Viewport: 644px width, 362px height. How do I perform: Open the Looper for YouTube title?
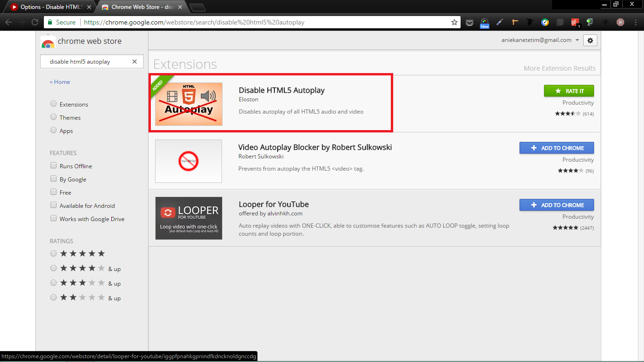pyautogui.click(x=273, y=204)
